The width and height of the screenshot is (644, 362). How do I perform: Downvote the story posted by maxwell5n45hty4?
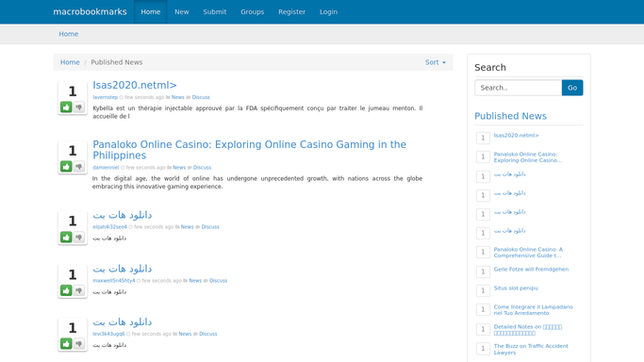coord(79,290)
